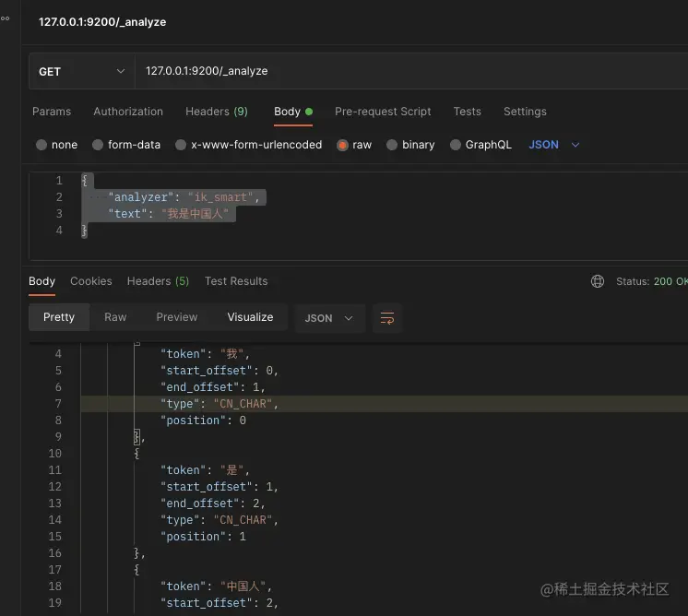Click the green dot beside Body tab
The width and height of the screenshot is (688, 616).
[309, 112]
